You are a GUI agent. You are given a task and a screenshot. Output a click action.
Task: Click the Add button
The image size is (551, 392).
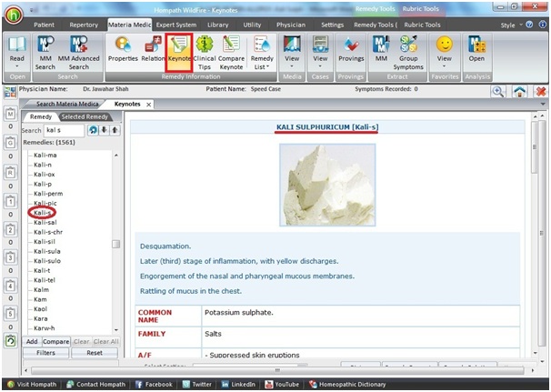[32, 341]
